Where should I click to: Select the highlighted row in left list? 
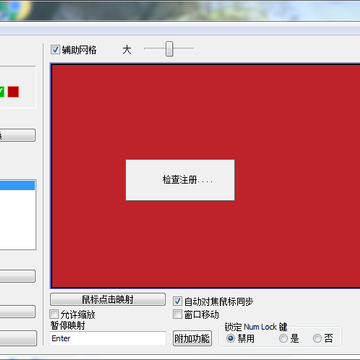point(17,185)
